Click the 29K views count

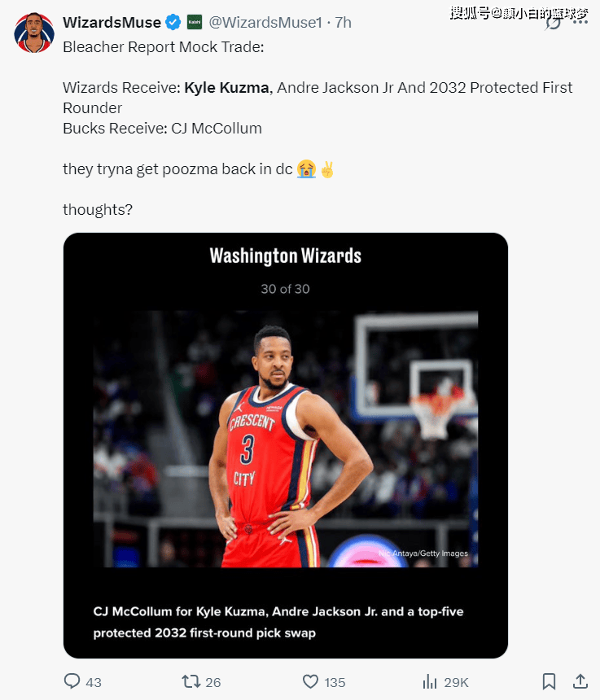click(x=456, y=682)
